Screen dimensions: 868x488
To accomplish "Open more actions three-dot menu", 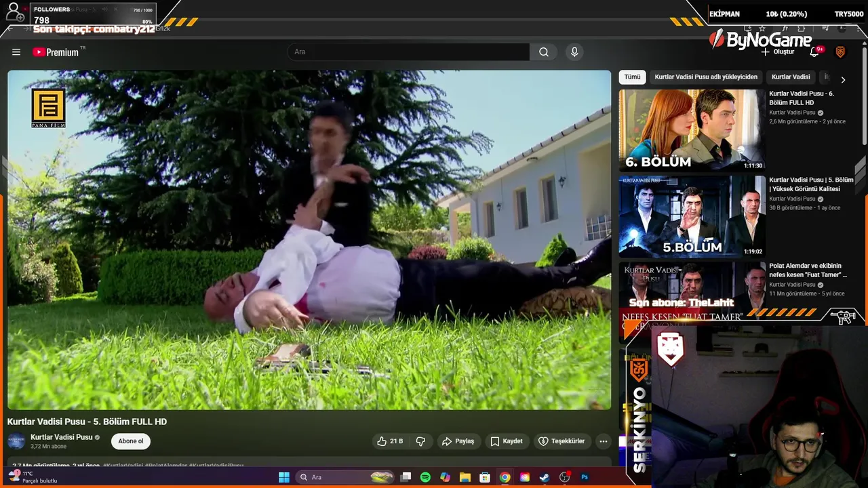I will click(603, 441).
